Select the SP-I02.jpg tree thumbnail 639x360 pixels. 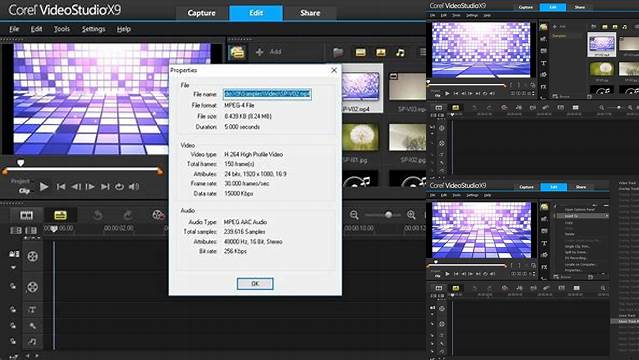(408, 137)
